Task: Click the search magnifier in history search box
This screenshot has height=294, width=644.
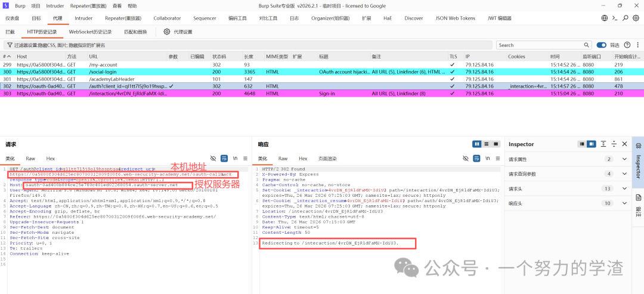Action: [587, 45]
